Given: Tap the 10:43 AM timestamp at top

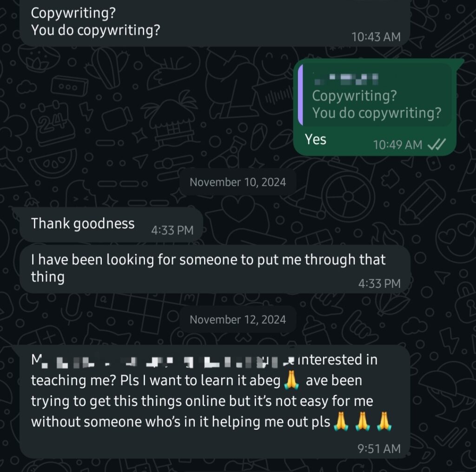Looking at the screenshot, I should [x=376, y=37].
